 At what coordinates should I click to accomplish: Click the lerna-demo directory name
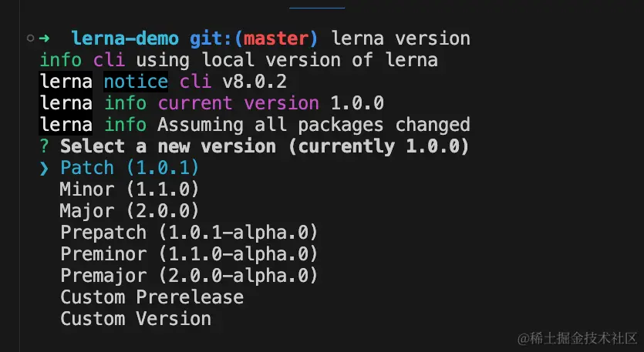pyautogui.click(x=125, y=39)
